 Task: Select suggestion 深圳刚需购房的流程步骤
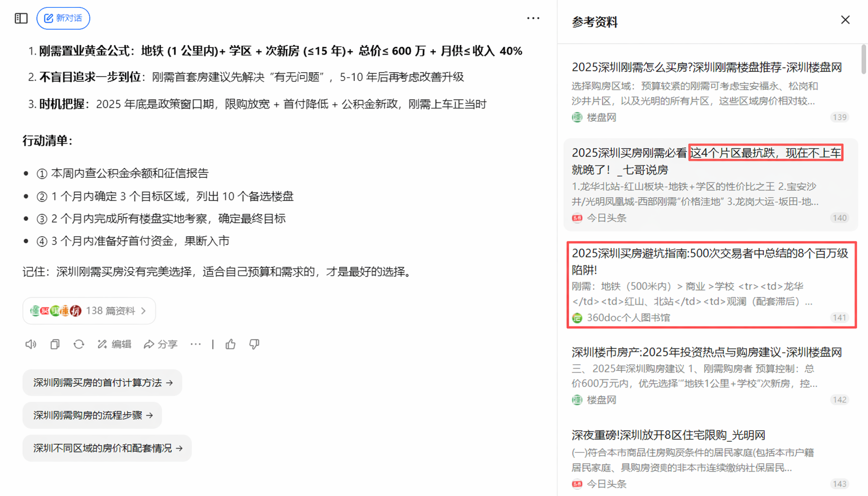click(92, 415)
